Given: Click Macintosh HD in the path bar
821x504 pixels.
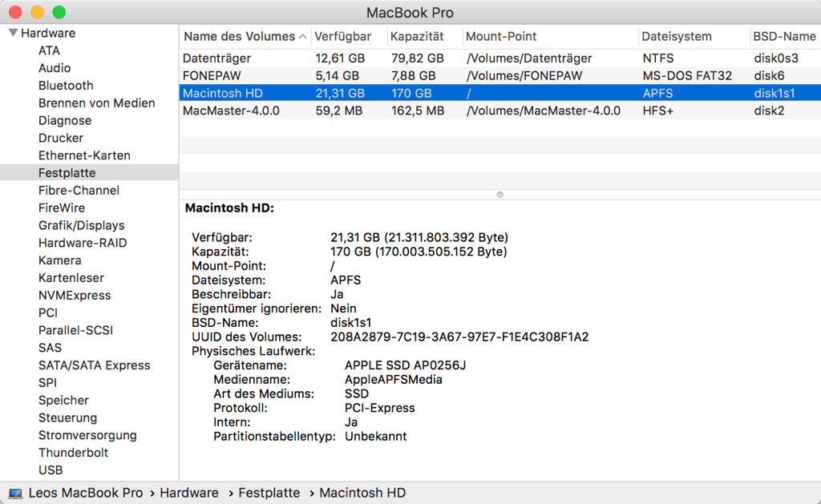Looking at the screenshot, I should pos(362,493).
